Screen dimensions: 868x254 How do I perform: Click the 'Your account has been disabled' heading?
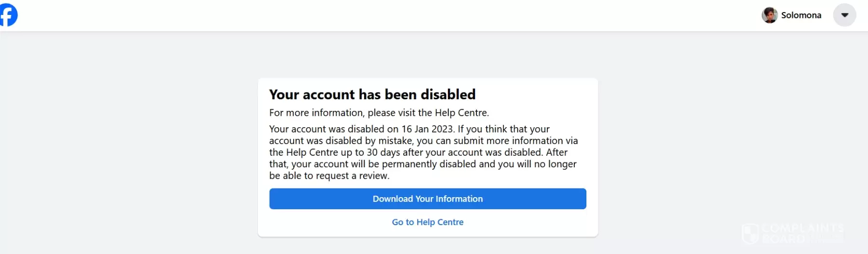pyautogui.click(x=372, y=94)
